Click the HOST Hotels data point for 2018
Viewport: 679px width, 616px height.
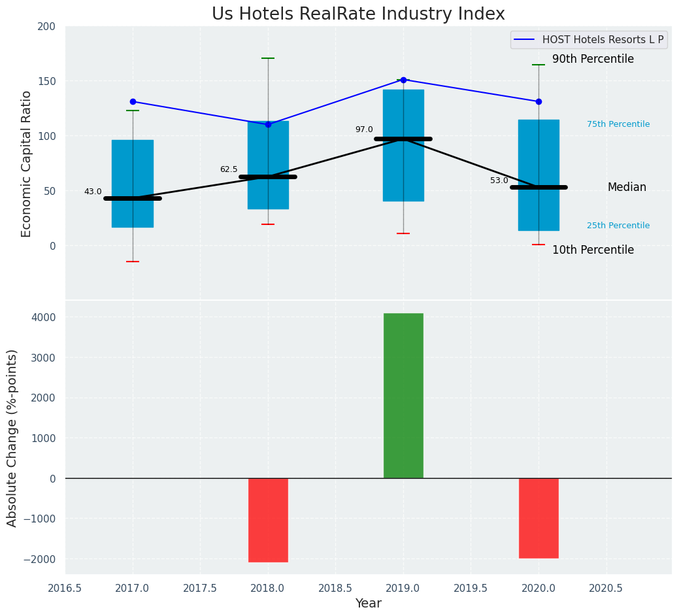[x=268, y=125]
